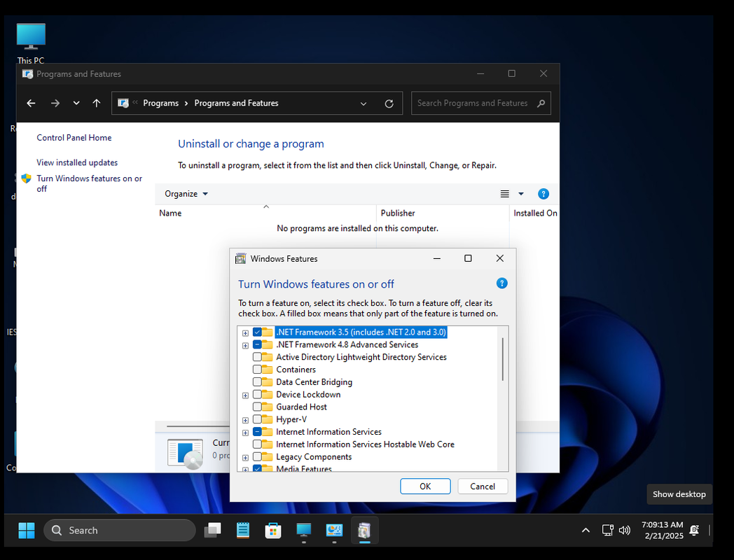The image size is (734, 560).
Task: Toggle Data Center Bridging checkbox
Action: [257, 382]
